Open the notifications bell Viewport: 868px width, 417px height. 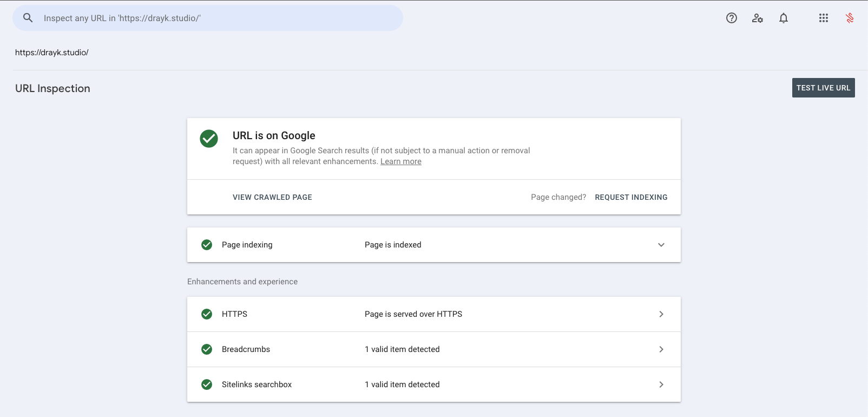(784, 18)
